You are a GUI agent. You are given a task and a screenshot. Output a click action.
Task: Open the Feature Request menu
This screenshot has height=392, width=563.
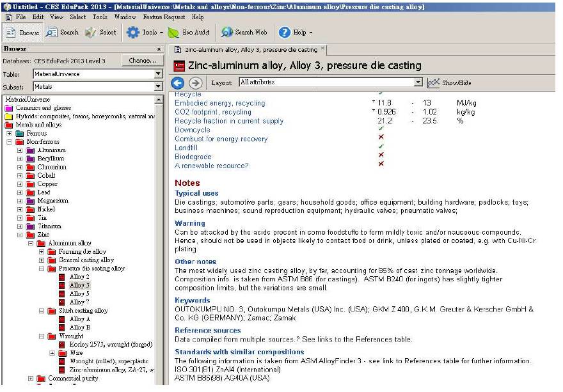point(164,17)
